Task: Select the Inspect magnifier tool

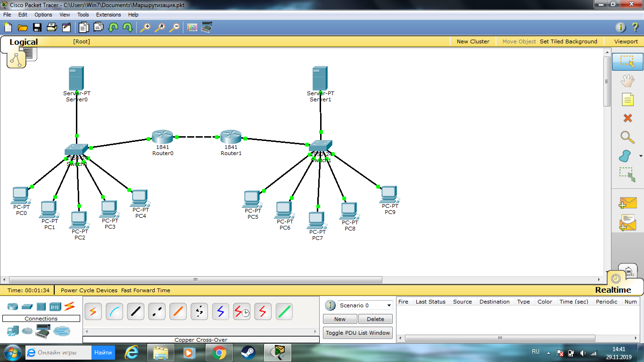Action: click(627, 137)
